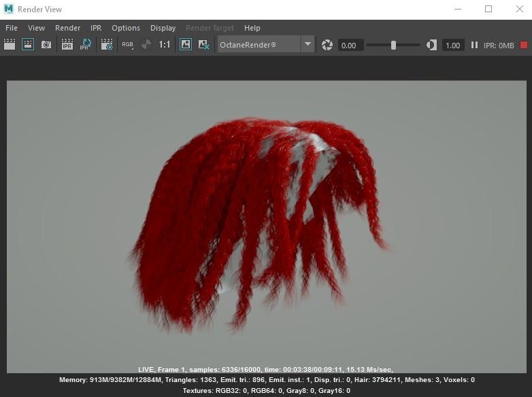Take a snapshot with the camera icon

pyautogui.click(x=46, y=45)
